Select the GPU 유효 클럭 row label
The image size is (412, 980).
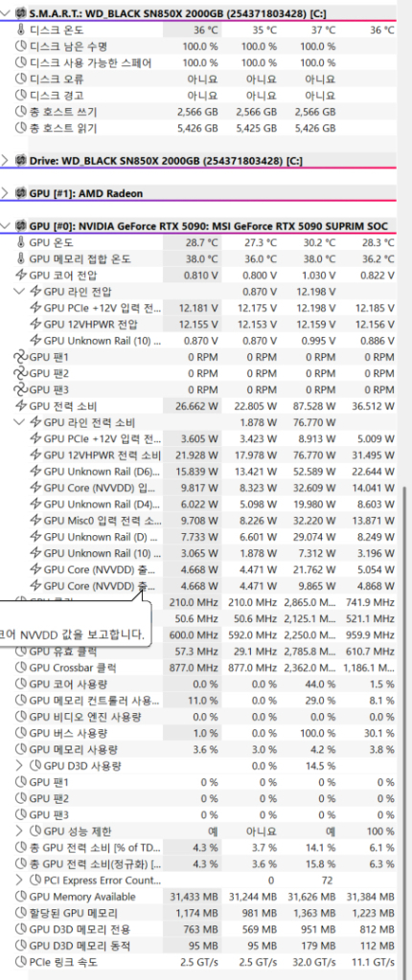click(63, 651)
